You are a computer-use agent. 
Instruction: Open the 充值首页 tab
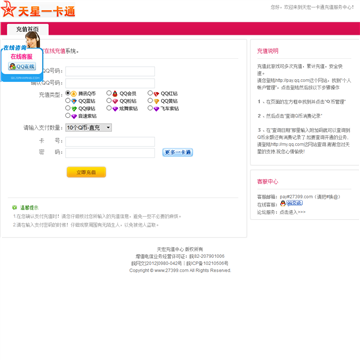[x=27, y=29]
